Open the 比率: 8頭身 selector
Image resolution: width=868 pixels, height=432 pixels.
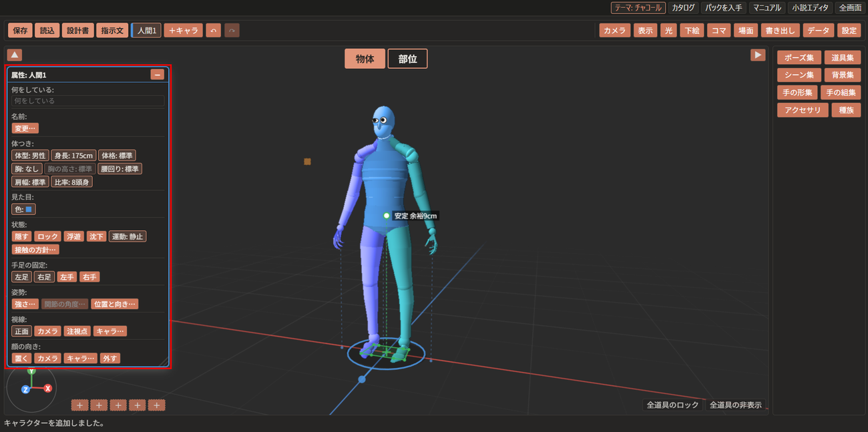72,182
